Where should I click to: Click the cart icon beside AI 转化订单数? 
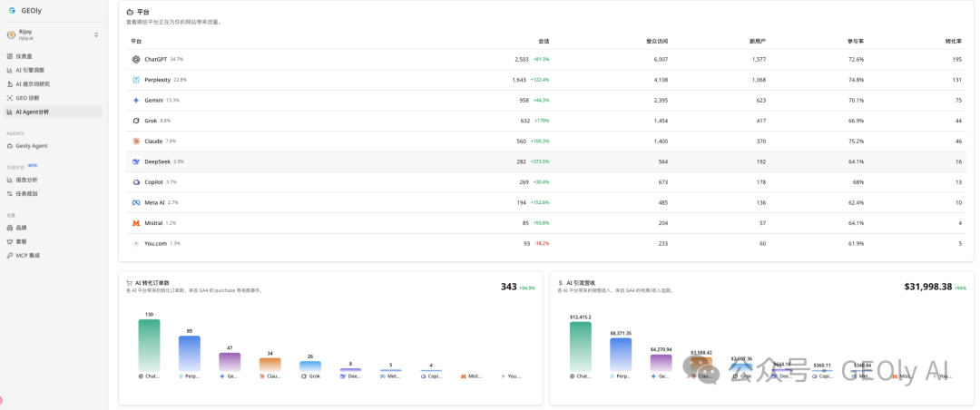(x=130, y=282)
